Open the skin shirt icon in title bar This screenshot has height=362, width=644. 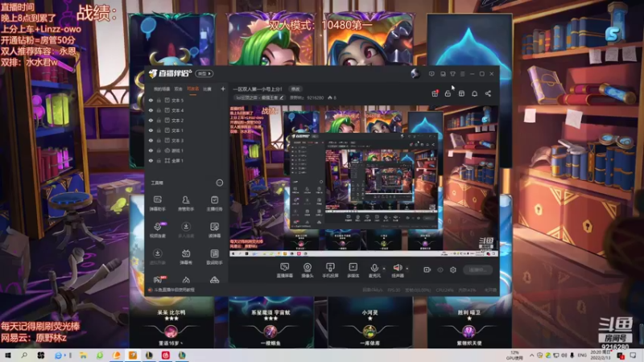(452, 74)
